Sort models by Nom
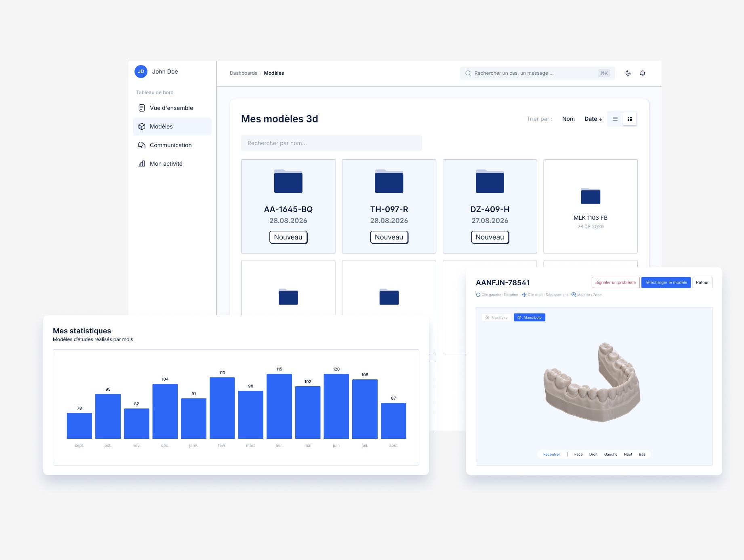 [x=568, y=119]
